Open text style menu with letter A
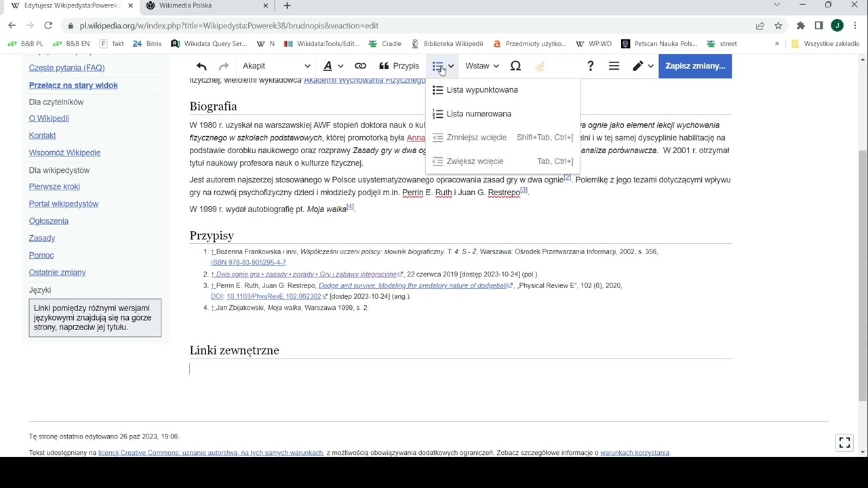 pyautogui.click(x=332, y=66)
